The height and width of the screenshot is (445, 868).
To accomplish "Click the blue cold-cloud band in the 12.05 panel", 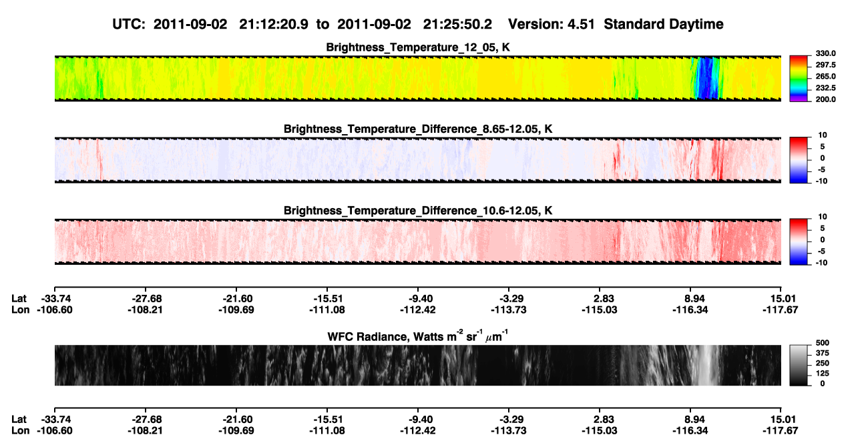I will (706, 78).
